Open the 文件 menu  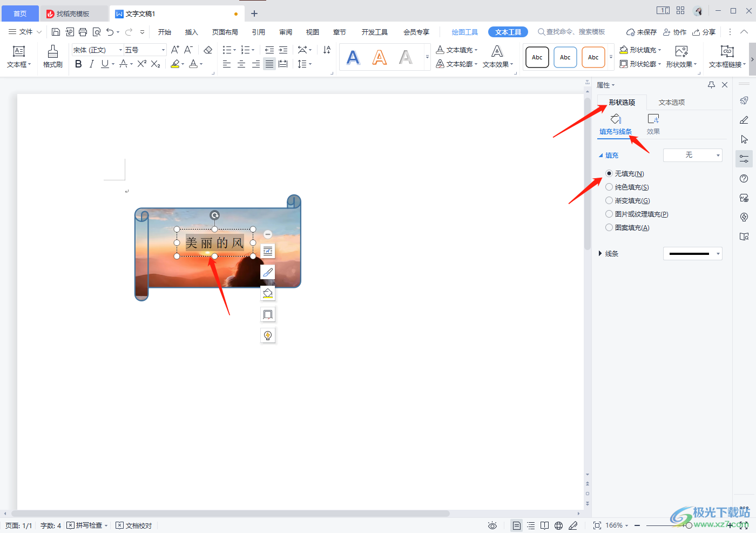[x=25, y=32]
